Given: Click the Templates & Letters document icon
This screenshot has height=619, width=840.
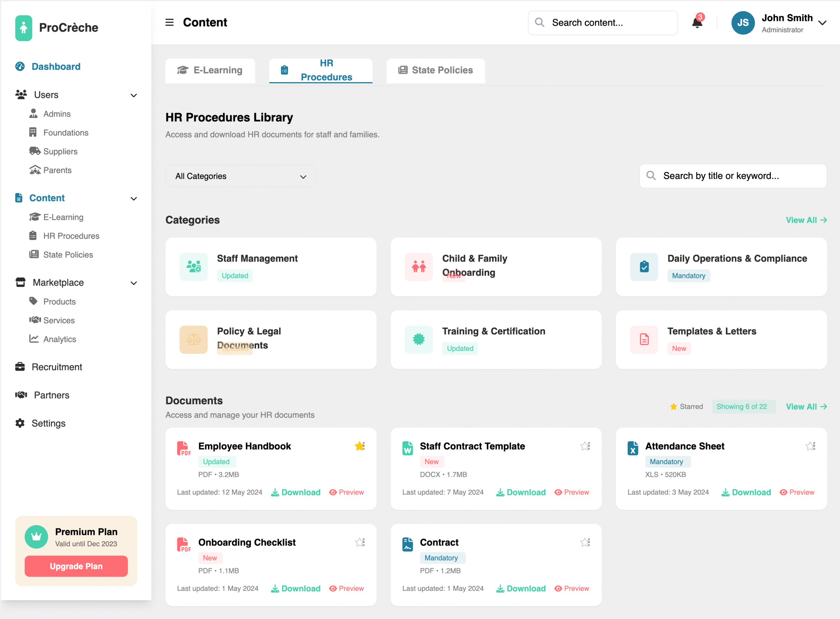Looking at the screenshot, I should (644, 339).
